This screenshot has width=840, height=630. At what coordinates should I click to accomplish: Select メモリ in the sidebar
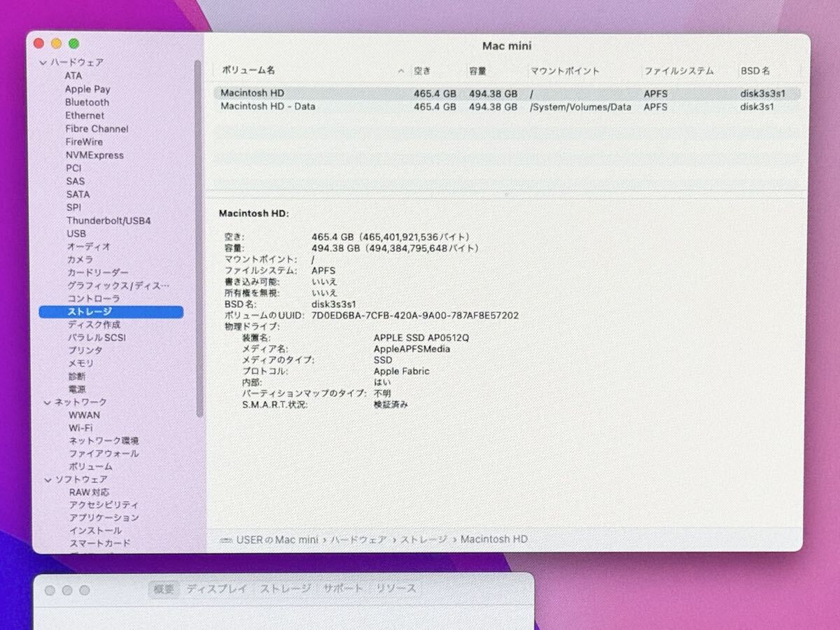[x=80, y=363]
